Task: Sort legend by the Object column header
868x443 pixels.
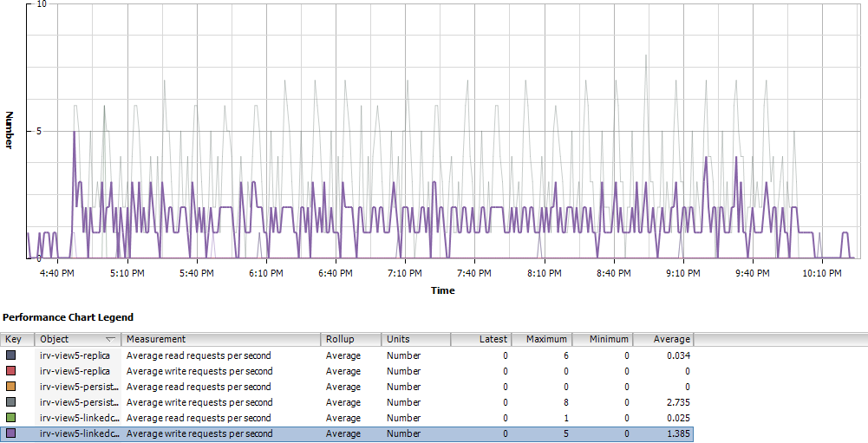Action: pos(77,339)
